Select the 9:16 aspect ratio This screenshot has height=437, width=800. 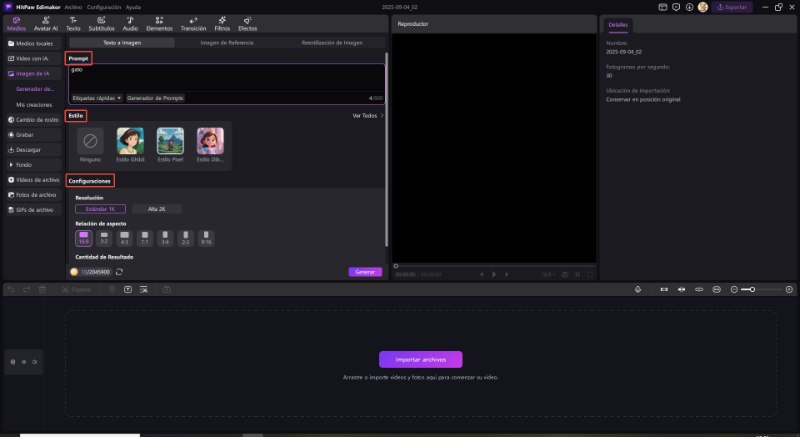pos(206,239)
